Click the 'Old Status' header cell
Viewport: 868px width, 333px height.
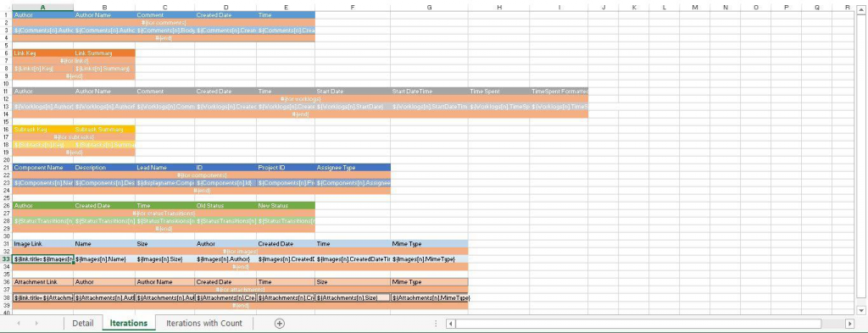(x=225, y=205)
